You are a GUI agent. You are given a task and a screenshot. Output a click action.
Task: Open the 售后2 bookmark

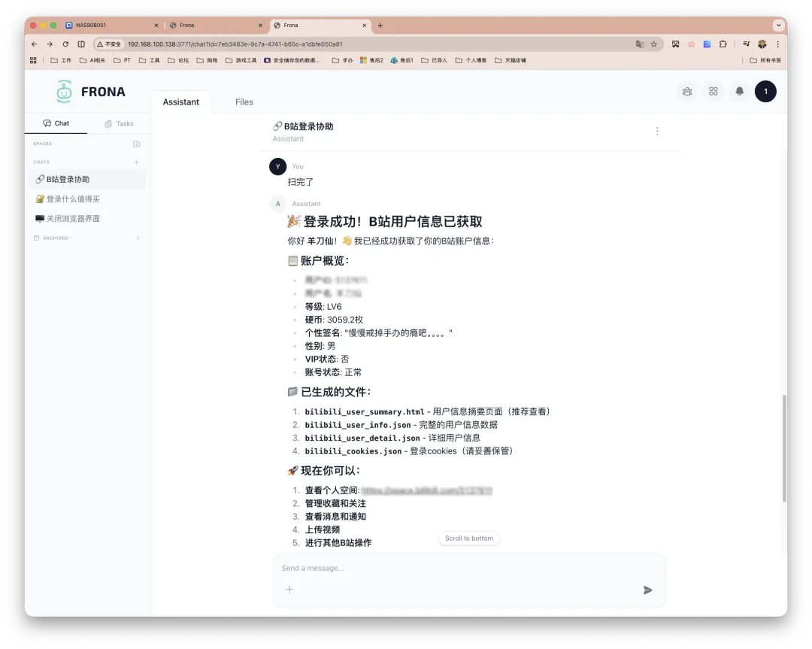[x=371, y=61]
